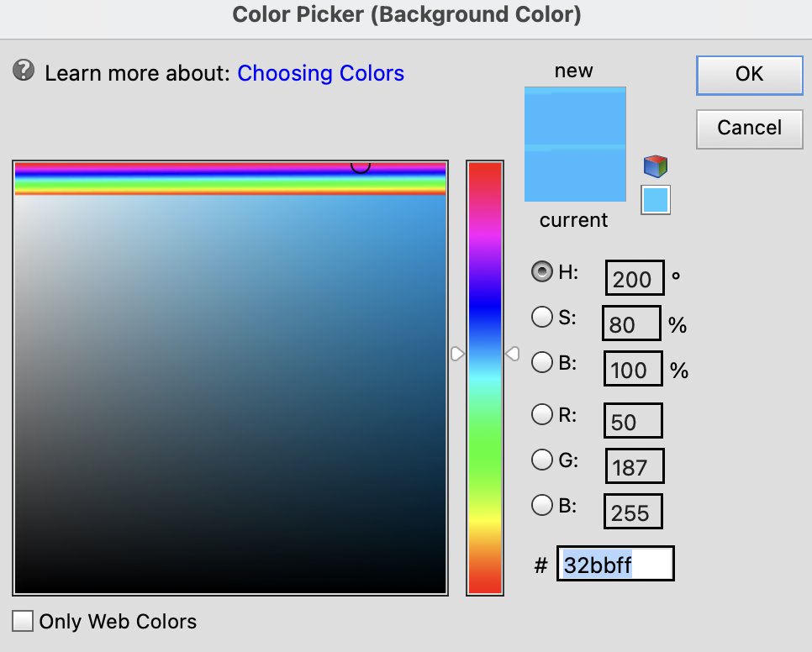Click the nearest web-safe color swatch
This screenshot has width=812, height=652.
coord(656,200)
